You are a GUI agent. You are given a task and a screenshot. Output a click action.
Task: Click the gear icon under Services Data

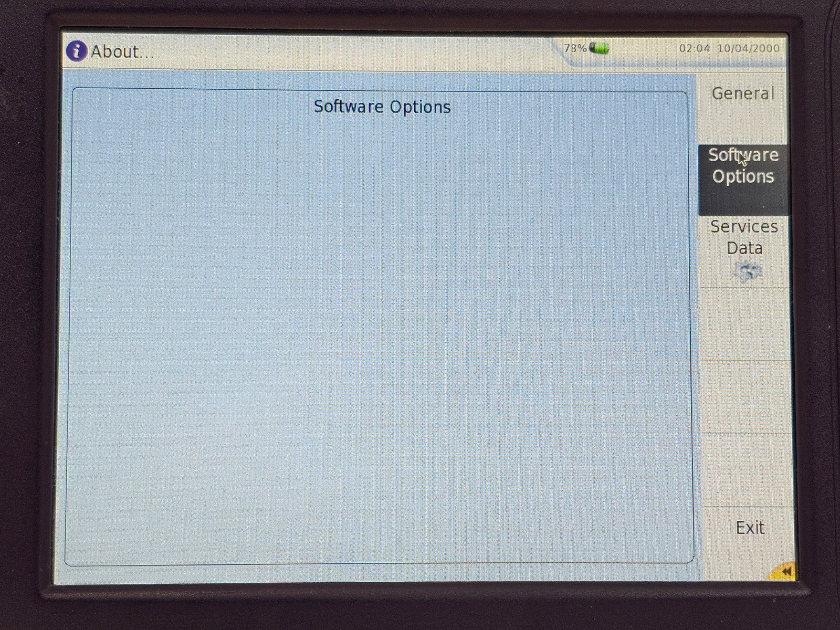pyautogui.click(x=747, y=271)
